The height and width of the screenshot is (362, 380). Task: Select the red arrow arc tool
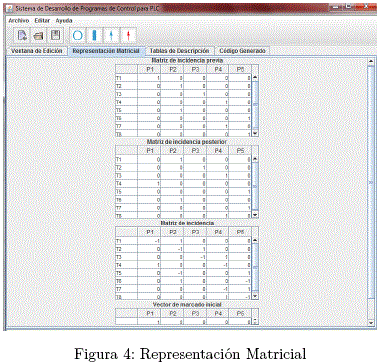coord(128,35)
